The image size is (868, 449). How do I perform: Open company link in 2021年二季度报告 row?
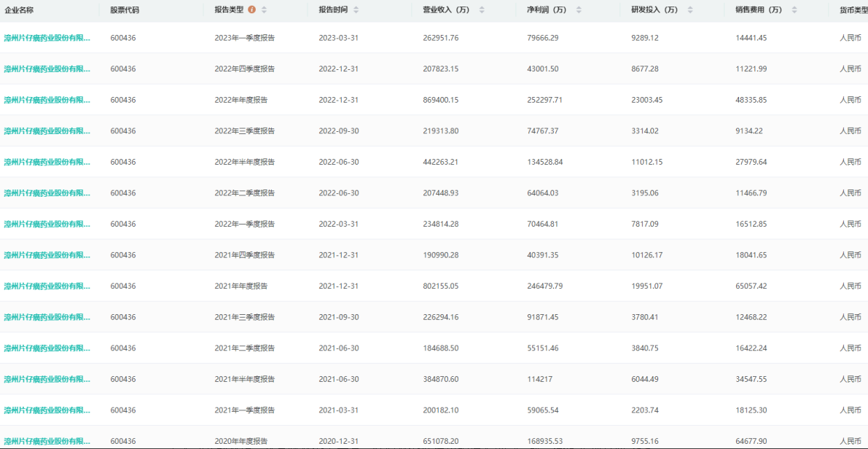47,348
